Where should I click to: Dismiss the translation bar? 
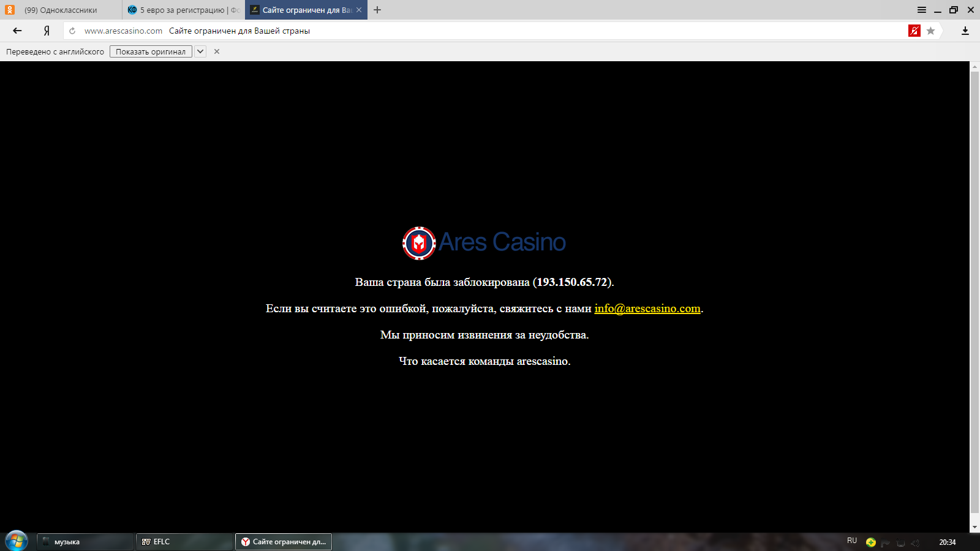point(217,51)
